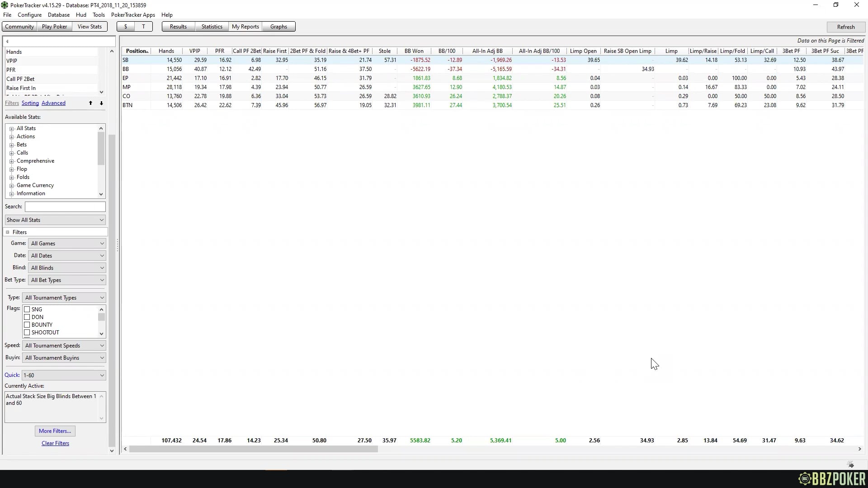Click the "$" currency display icon
Screen dimensions: 868x488
click(126, 27)
